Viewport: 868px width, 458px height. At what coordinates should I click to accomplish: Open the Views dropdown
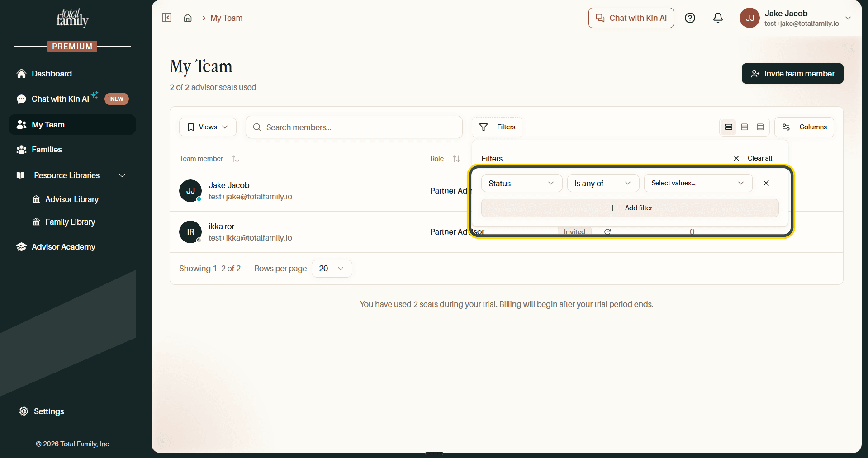point(208,127)
